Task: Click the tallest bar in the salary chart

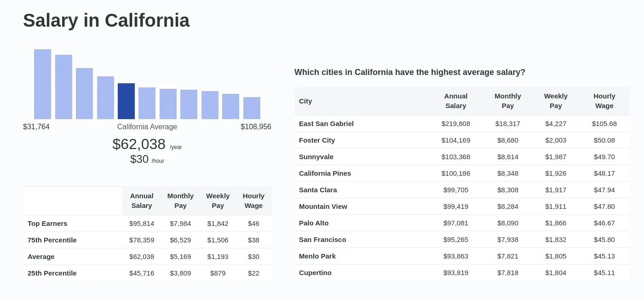Action: 42,83
